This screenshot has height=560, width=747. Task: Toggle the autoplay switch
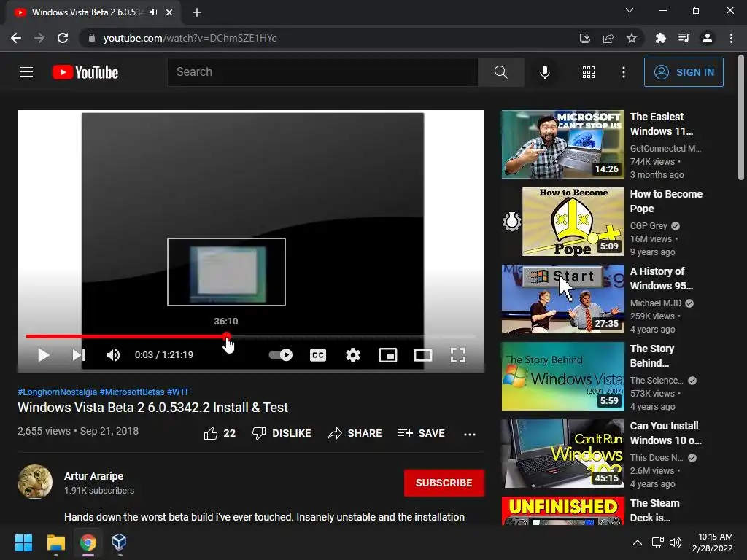point(281,355)
